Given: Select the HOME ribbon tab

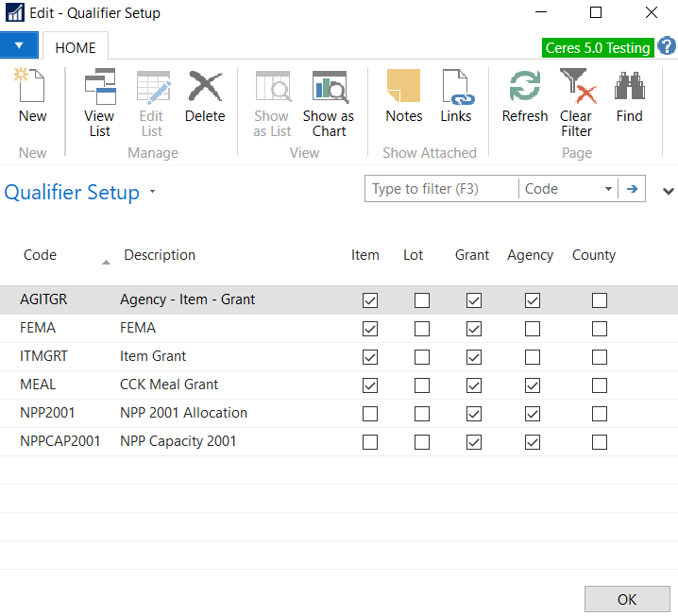Looking at the screenshot, I should point(76,47).
